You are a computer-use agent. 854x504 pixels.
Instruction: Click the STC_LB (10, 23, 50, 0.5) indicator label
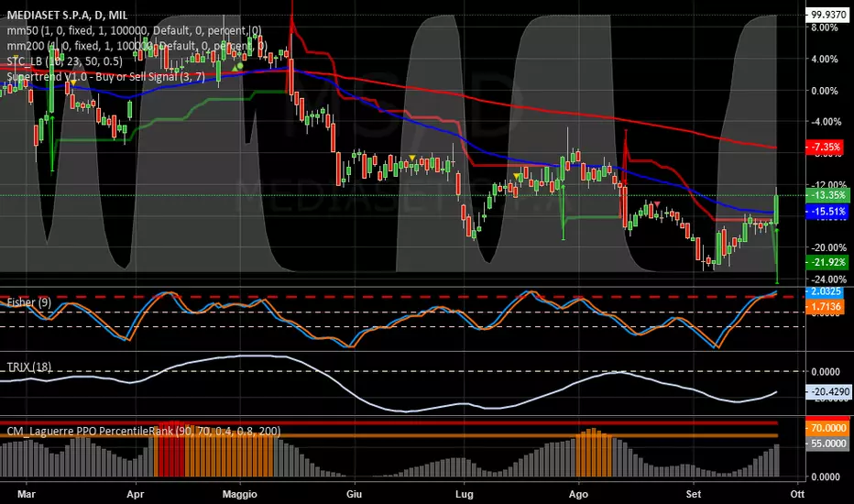click(64, 61)
